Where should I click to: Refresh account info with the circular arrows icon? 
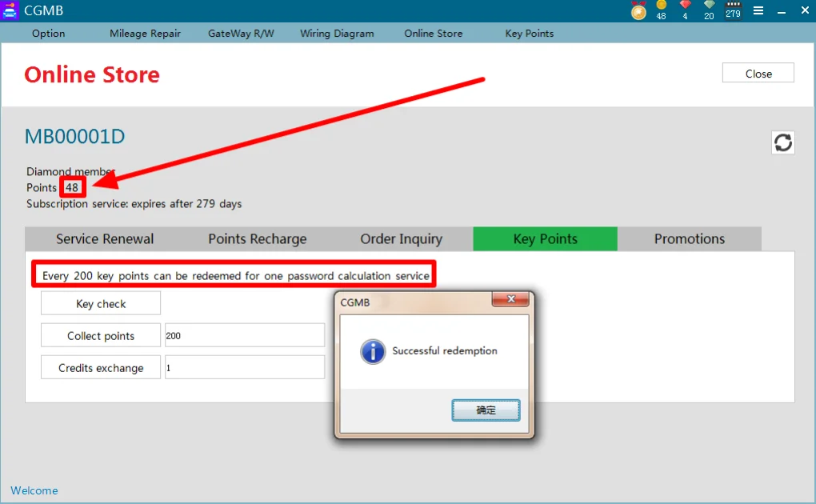pyautogui.click(x=782, y=142)
